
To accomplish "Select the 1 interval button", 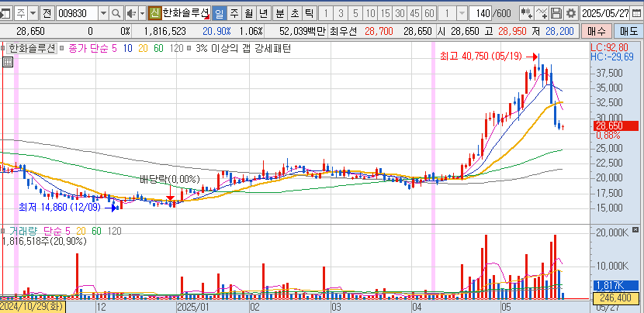I will [326, 13].
